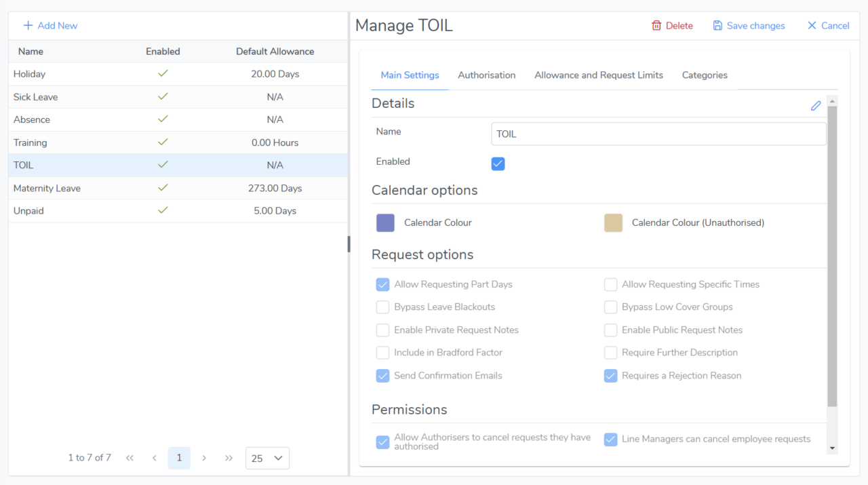This screenshot has height=485, width=868.
Task: Switch to the Authorisation tab
Action: [486, 75]
